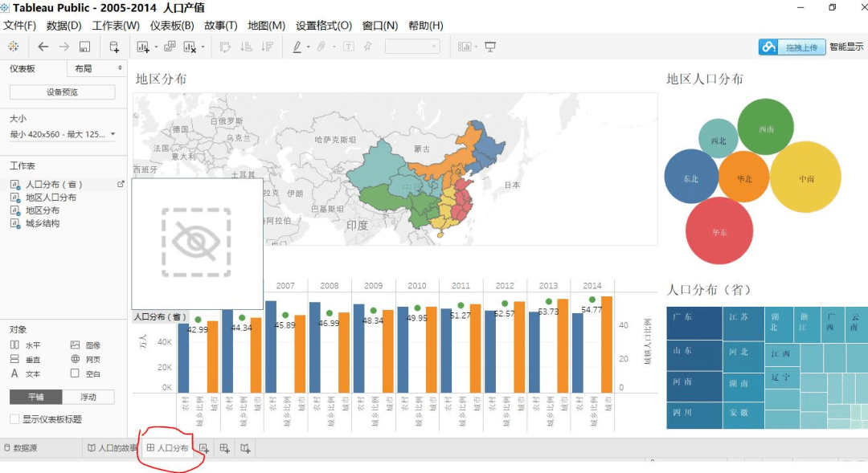Open the 数据(D) menu

coord(63,26)
